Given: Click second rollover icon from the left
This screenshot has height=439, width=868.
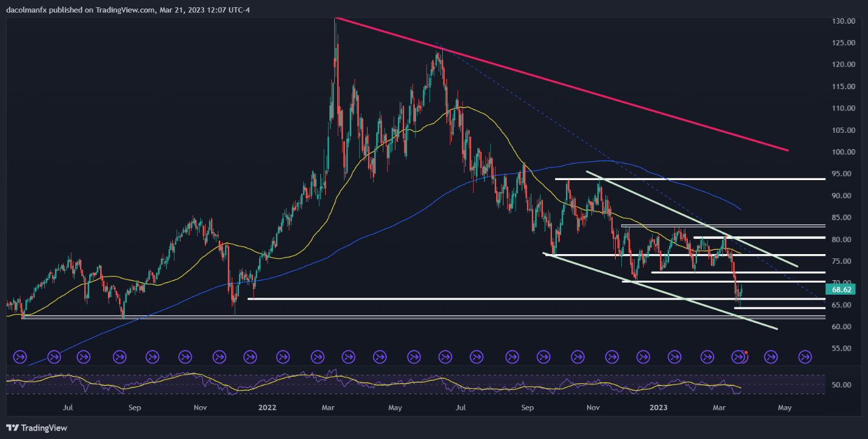Looking at the screenshot, I should point(53,357).
